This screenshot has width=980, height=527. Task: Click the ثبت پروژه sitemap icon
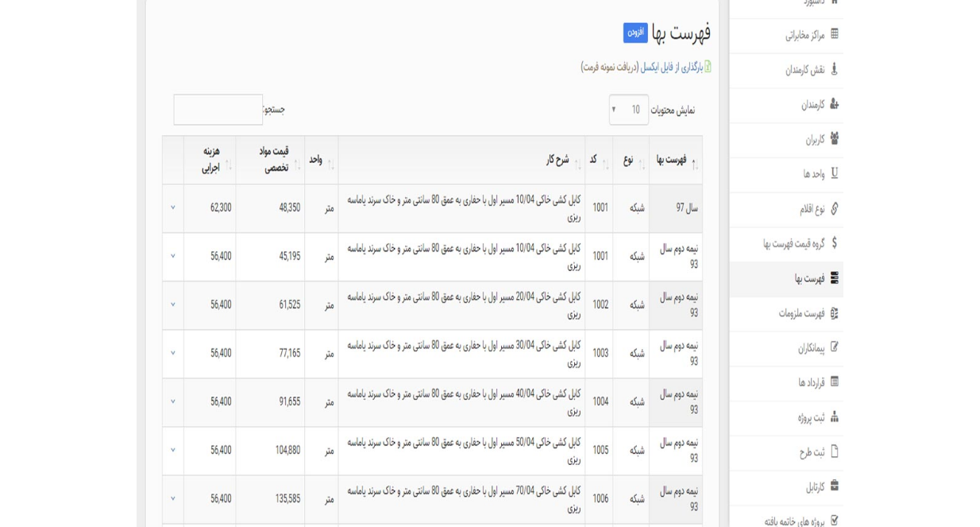(834, 417)
